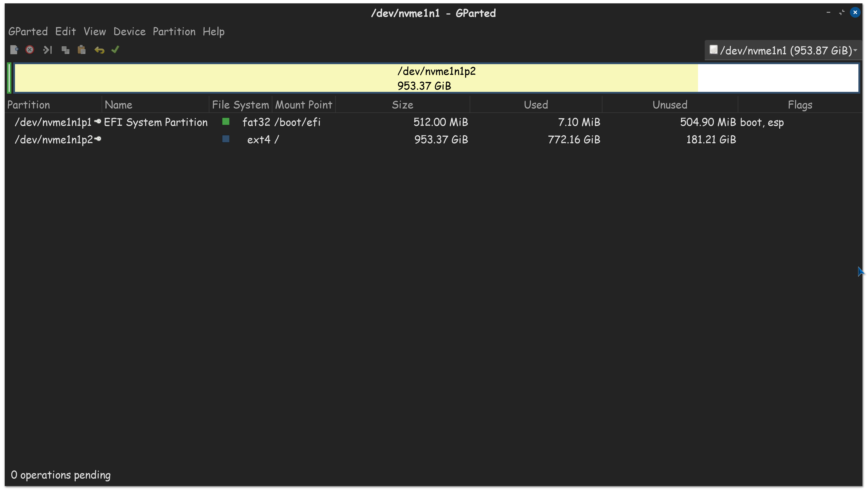Image resolution: width=868 pixels, height=493 pixels.
Task: Click the Apply all operations checkmark
Action: click(115, 50)
